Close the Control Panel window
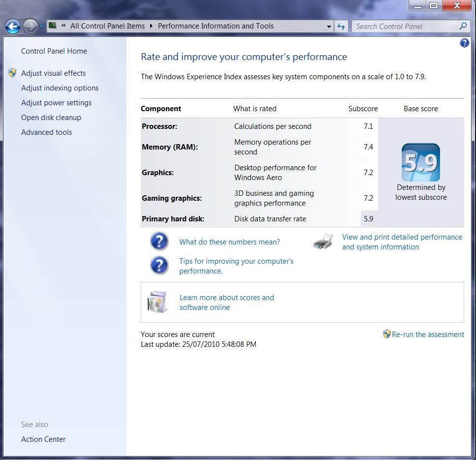 (457, 5)
